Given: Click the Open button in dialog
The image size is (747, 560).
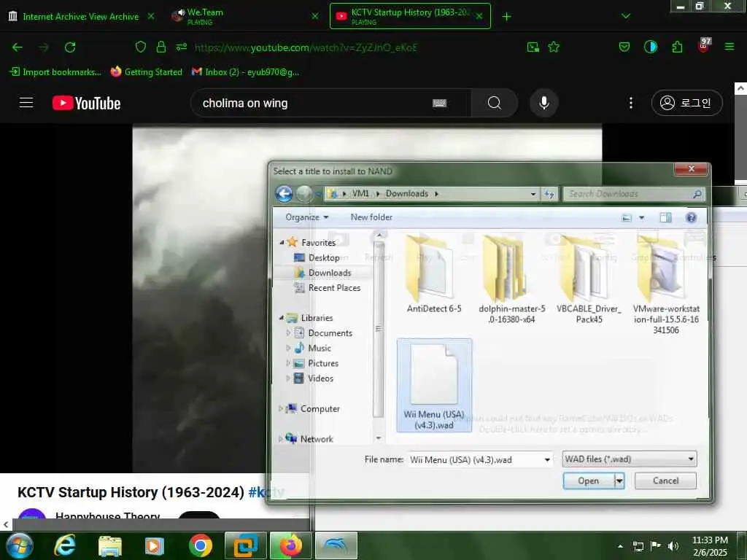Looking at the screenshot, I should [589, 481].
